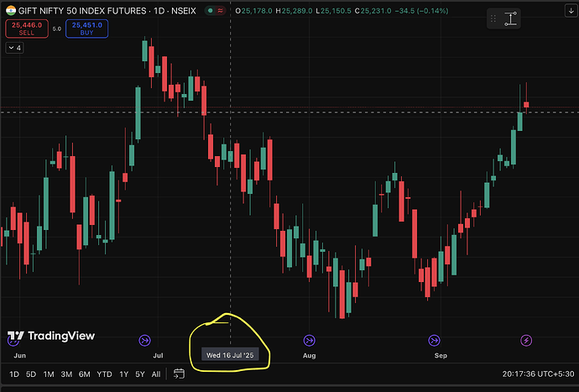The height and width of the screenshot is (392, 579).
Task: Open GIFT NIFTY 50 INDEX FUTURES symbol title
Action: [x=107, y=11]
